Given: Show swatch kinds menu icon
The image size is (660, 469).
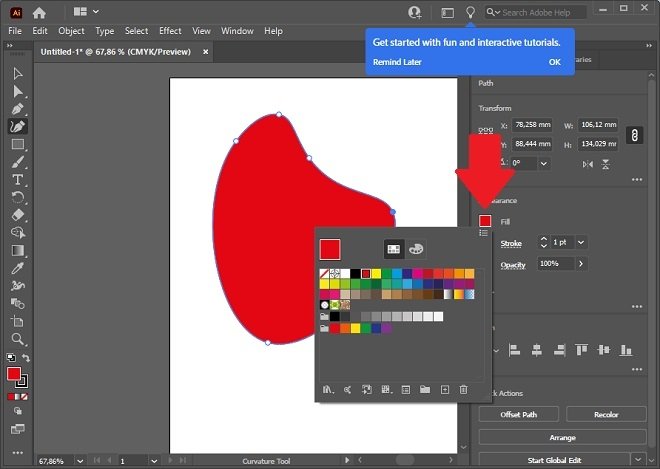Looking at the screenshot, I should click(x=387, y=390).
